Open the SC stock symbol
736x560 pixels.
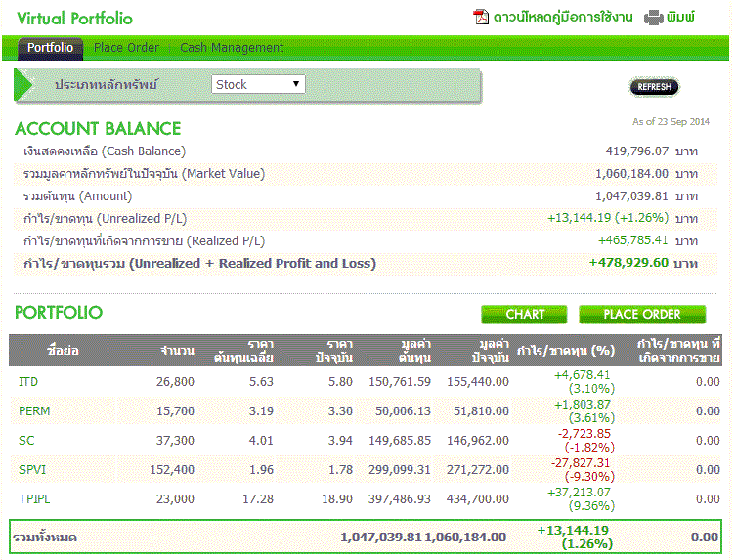point(26,441)
